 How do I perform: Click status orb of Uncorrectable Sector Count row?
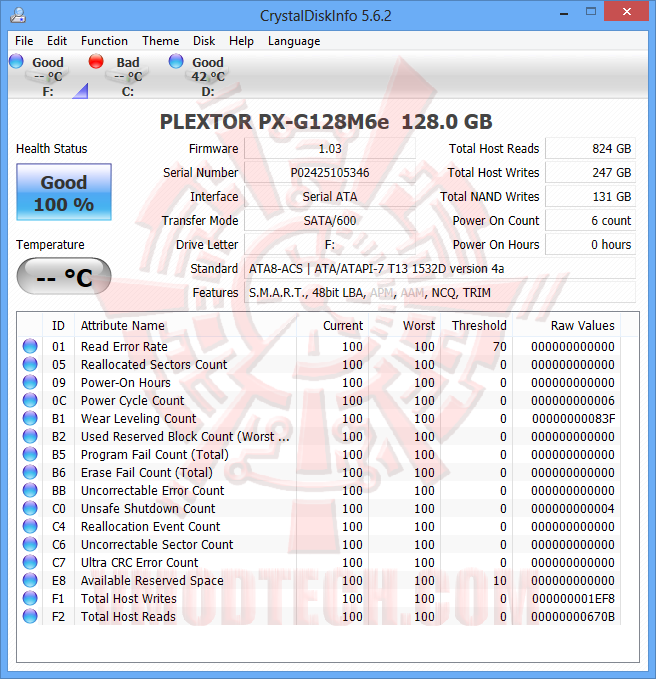(x=30, y=544)
